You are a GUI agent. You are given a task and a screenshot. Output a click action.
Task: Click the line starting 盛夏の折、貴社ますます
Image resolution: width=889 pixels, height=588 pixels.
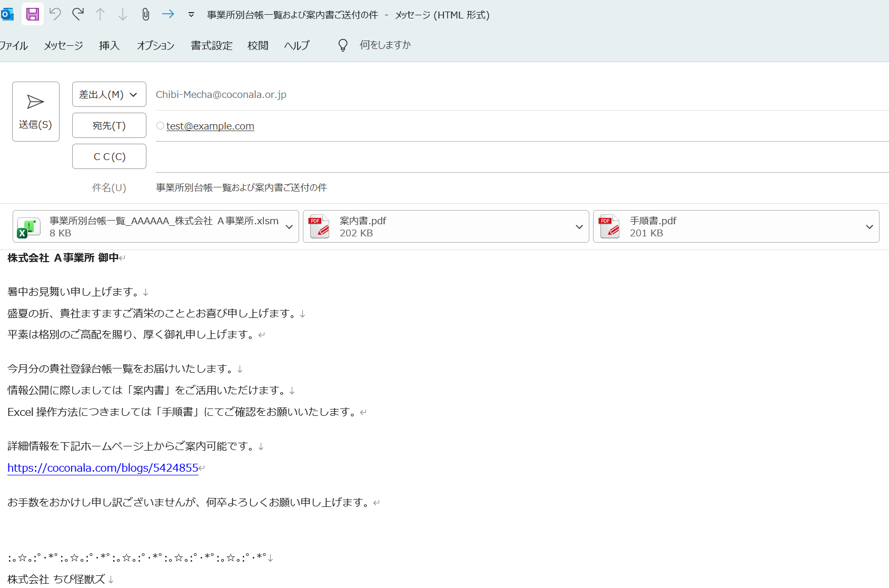tap(152, 314)
